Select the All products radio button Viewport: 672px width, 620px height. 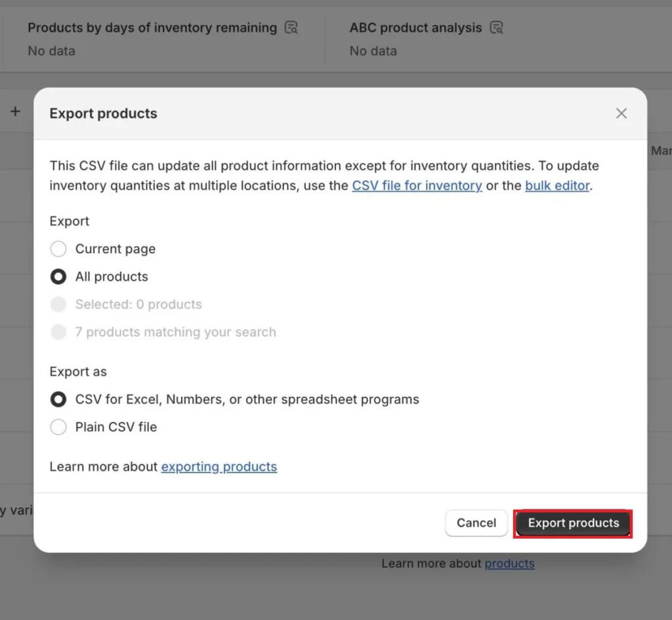tap(58, 277)
